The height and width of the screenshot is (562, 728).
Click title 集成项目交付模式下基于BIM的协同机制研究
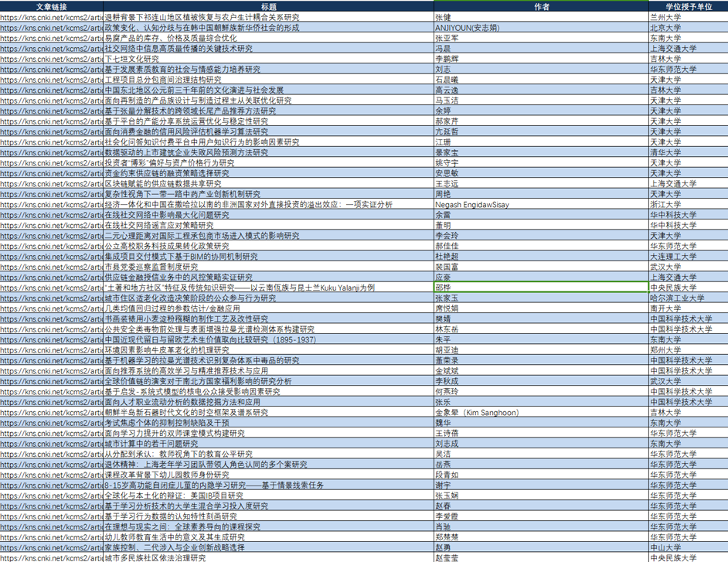click(x=181, y=257)
